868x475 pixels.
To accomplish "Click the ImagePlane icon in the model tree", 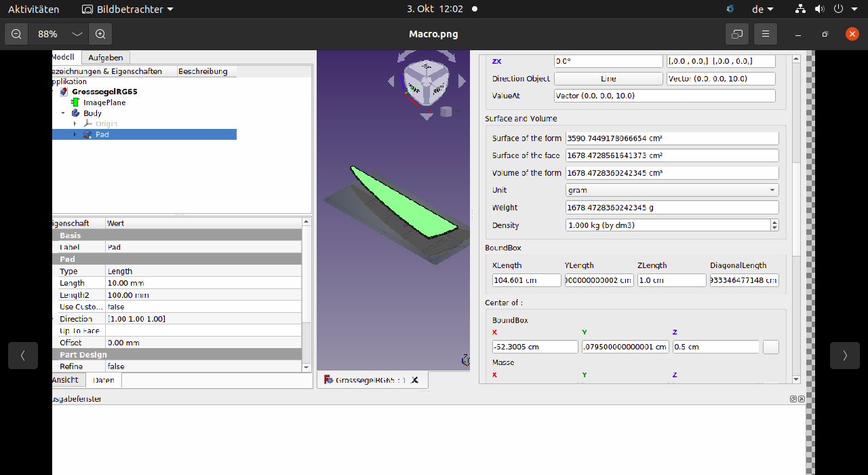I will coord(75,102).
